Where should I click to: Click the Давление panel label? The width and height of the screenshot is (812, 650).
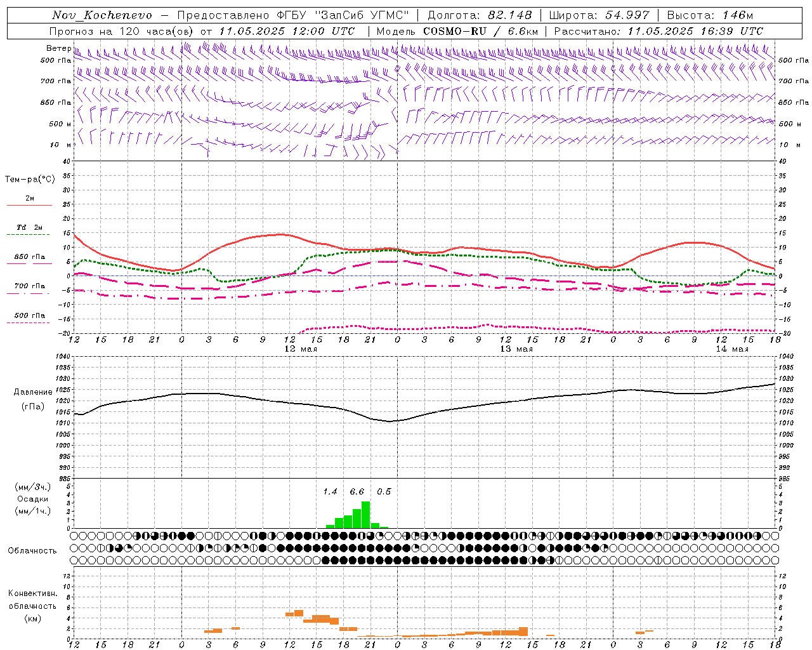click(33, 392)
